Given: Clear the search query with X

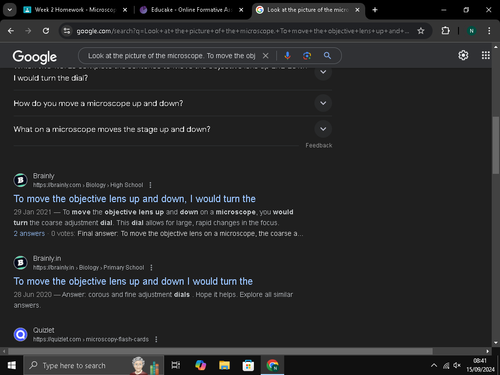Looking at the screenshot, I should pos(265,56).
